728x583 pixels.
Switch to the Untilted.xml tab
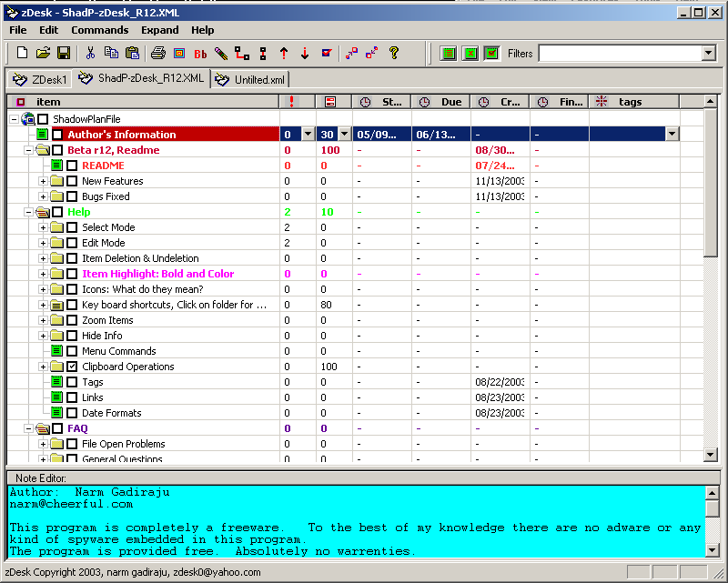click(250, 79)
